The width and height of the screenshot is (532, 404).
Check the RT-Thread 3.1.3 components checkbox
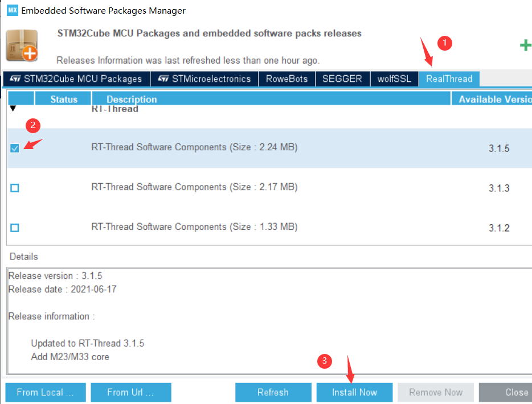[14, 187]
